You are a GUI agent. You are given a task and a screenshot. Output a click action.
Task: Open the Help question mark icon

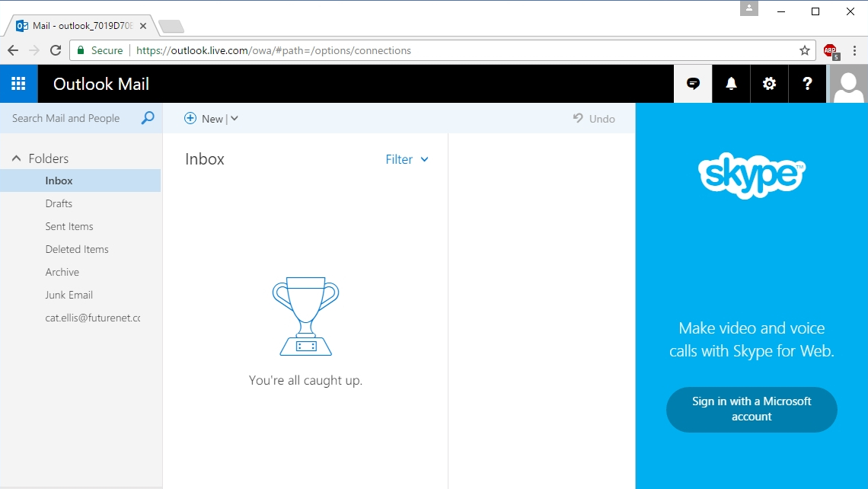[807, 84]
